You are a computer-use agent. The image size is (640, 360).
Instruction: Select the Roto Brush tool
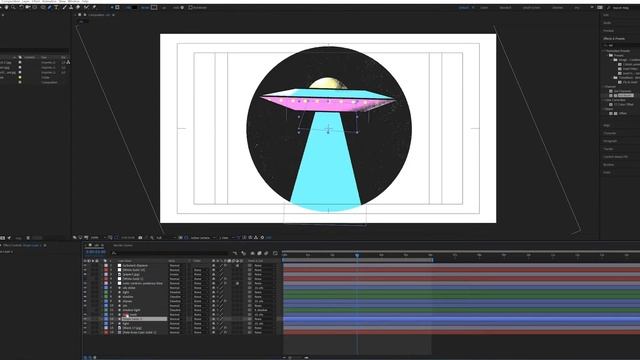tap(86, 7)
